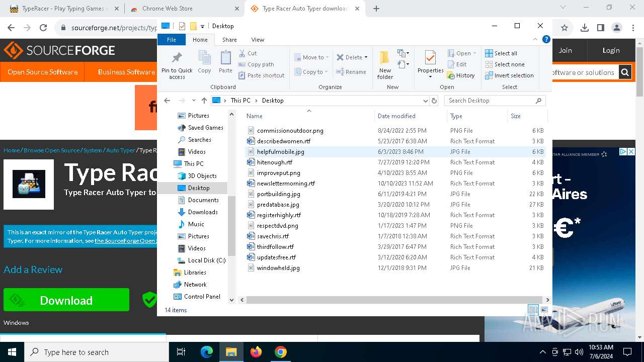Select file portbuilding.jpg

coord(279,194)
